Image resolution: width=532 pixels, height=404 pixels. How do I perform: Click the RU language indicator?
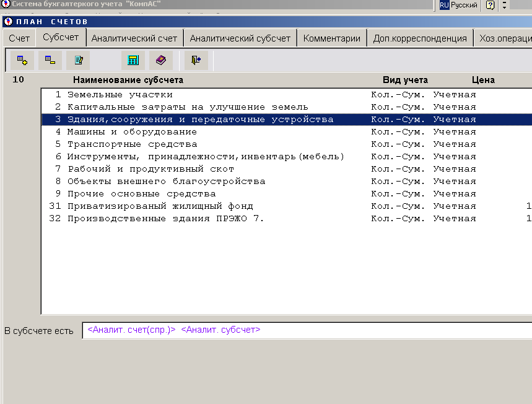(x=444, y=5)
